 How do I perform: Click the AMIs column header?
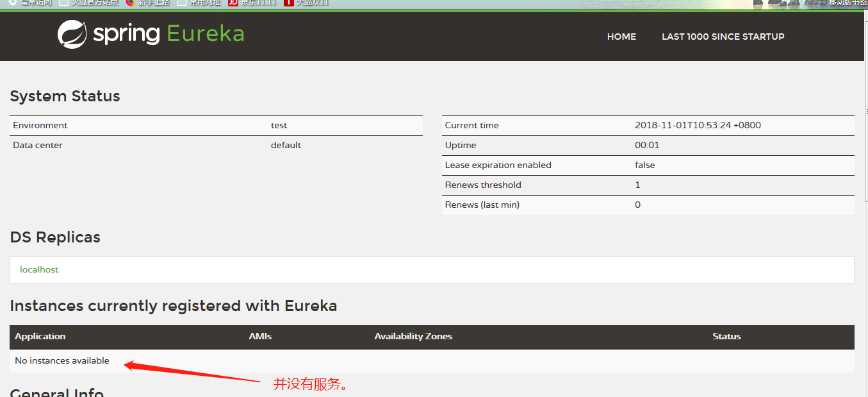tap(260, 336)
